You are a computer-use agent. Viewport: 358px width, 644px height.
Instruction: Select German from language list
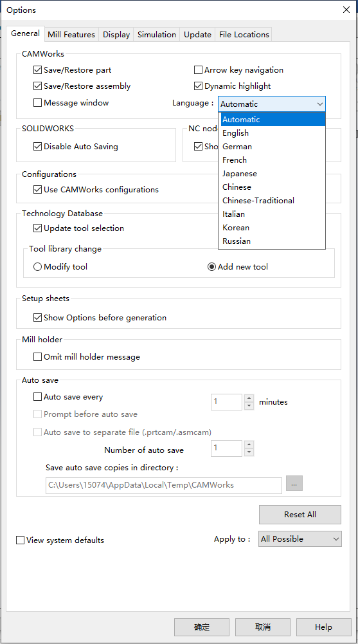272,147
